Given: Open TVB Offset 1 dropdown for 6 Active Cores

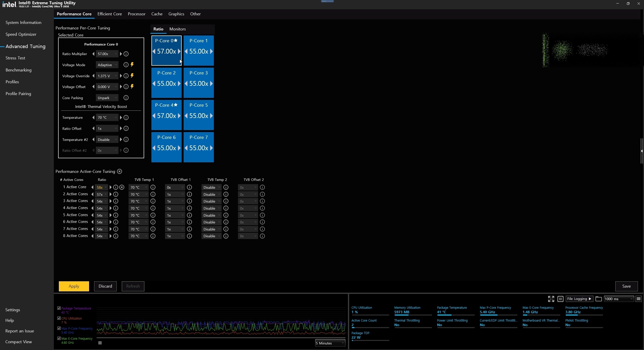Looking at the screenshot, I should pyautogui.click(x=175, y=222).
